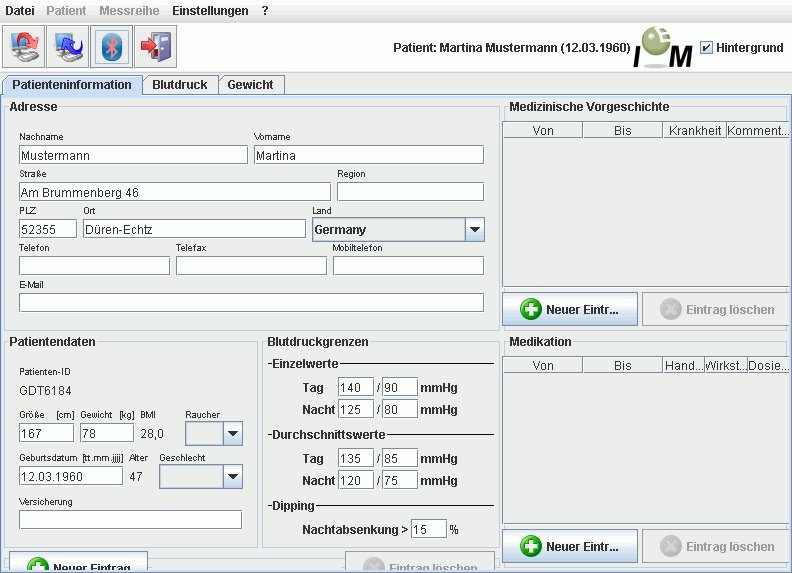
Task: Toggle the Hintergrund checkbox
Action: click(x=706, y=47)
